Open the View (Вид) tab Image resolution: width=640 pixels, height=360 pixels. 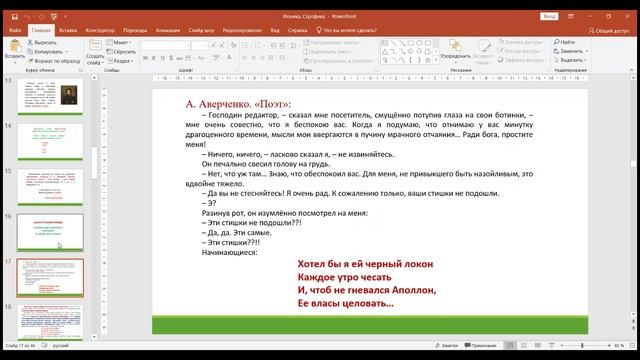(x=275, y=30)
